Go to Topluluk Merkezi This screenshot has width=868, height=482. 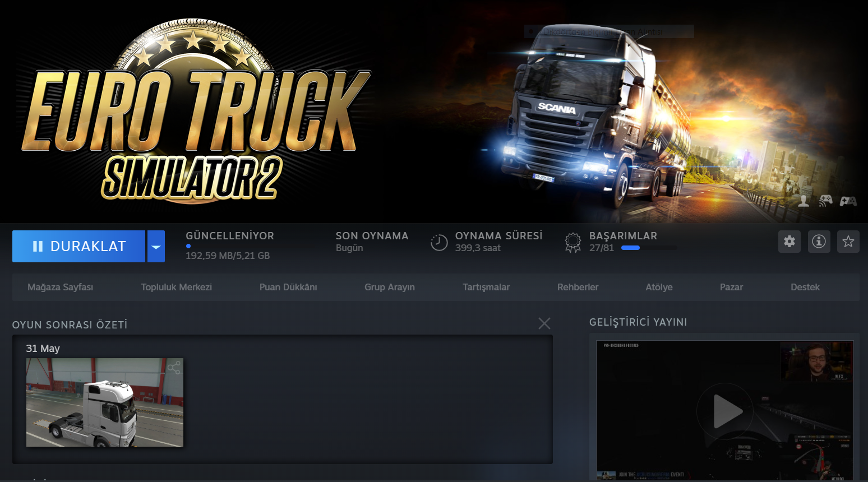coord(177,287)
